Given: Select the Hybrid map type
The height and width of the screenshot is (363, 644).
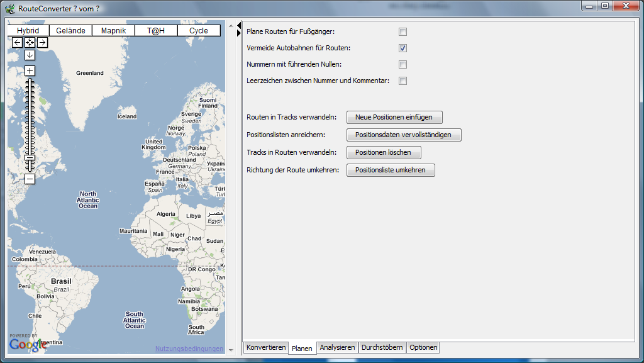Looking at the screenshot, I should pyautogui.click(x=28, y=31).
